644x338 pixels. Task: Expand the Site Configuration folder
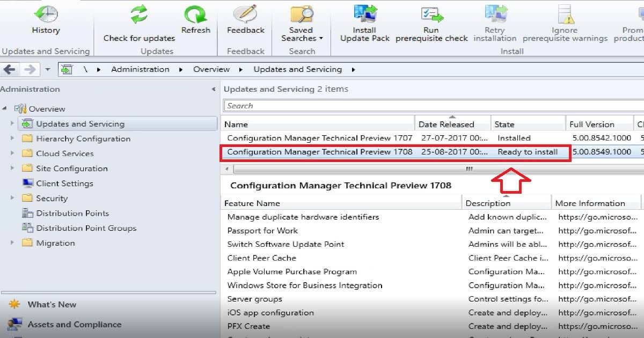[12, 168]
